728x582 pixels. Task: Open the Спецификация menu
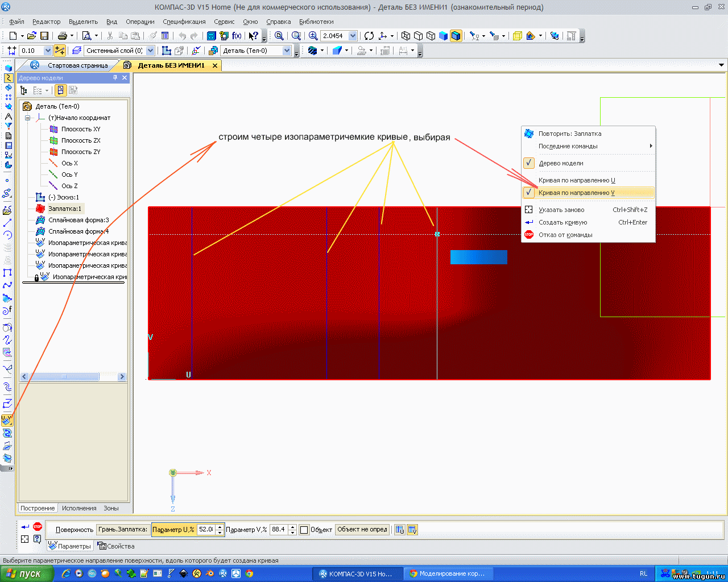coord(184,22)
